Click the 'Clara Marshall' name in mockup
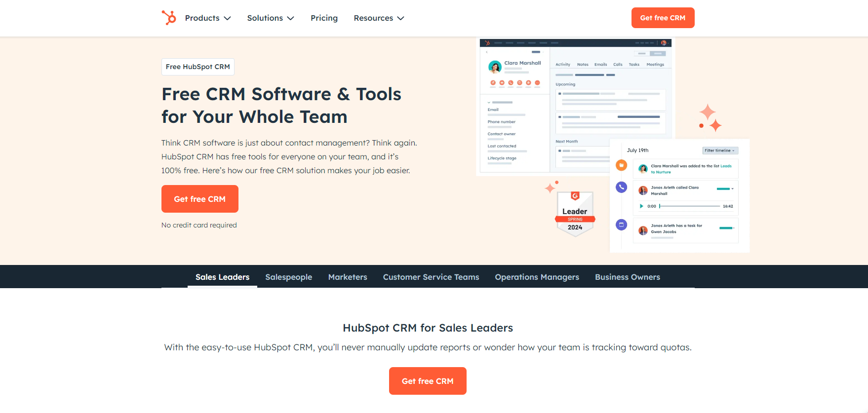 [x=522, y=63]
